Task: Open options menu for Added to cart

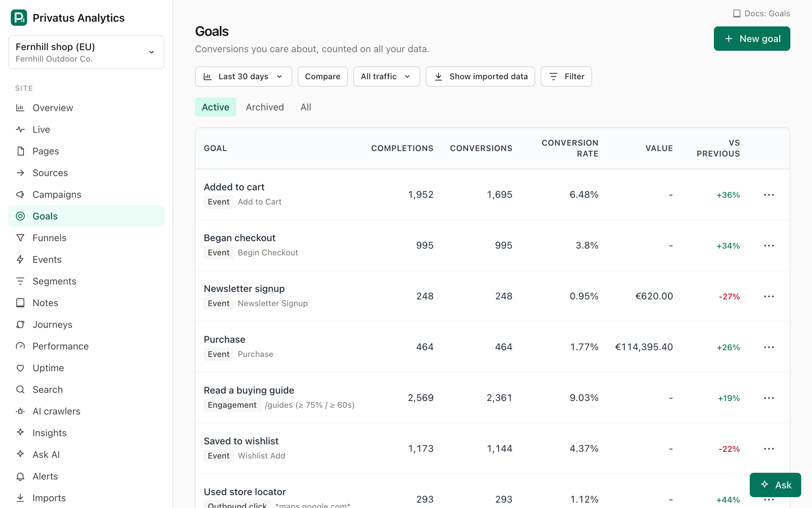Action: [769, 195]
